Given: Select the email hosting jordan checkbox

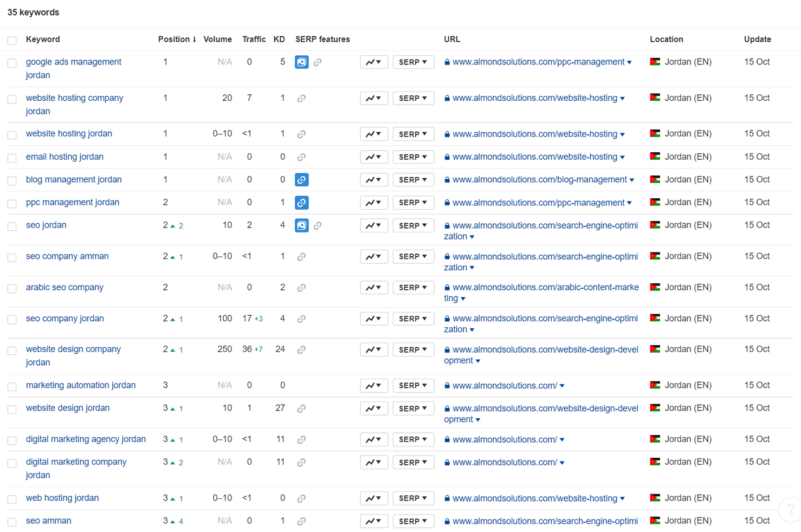Looking at the screenshot, I should pyautogui.click(x=12, y=158).
